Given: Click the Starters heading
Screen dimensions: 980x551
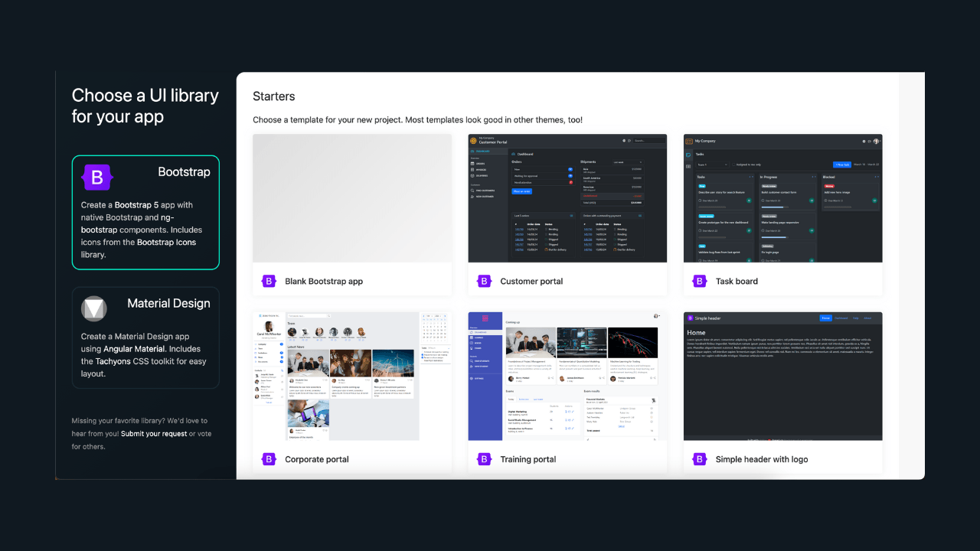Looking at the screenshot, I should point(274,96).
